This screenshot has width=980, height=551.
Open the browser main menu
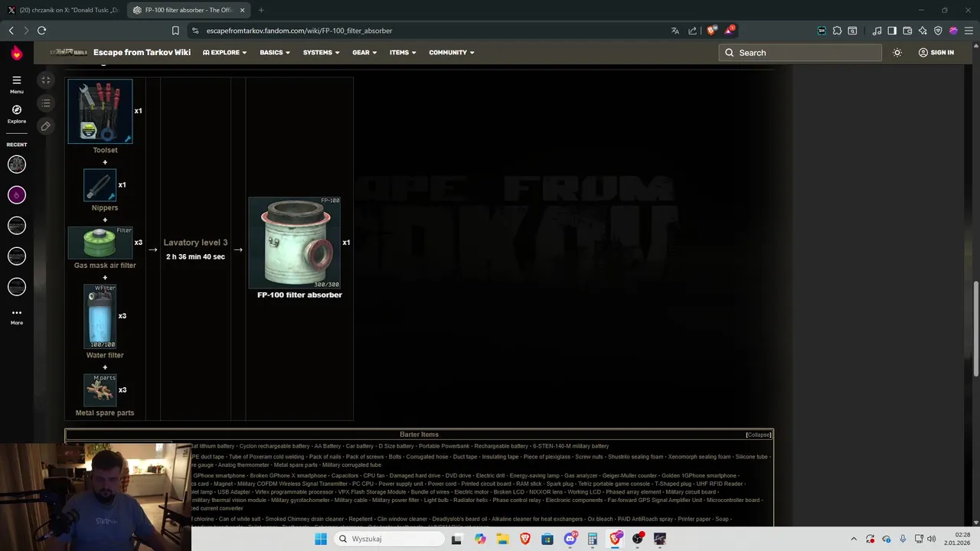(x=969, y=31)
